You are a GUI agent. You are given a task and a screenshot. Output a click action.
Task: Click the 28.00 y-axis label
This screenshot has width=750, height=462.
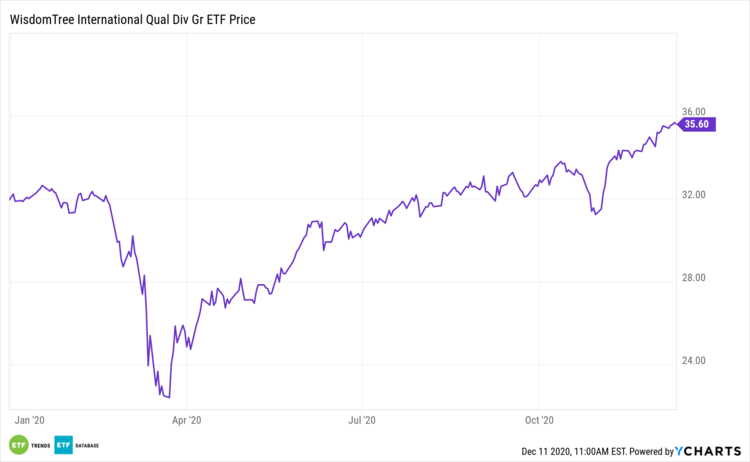694,278
